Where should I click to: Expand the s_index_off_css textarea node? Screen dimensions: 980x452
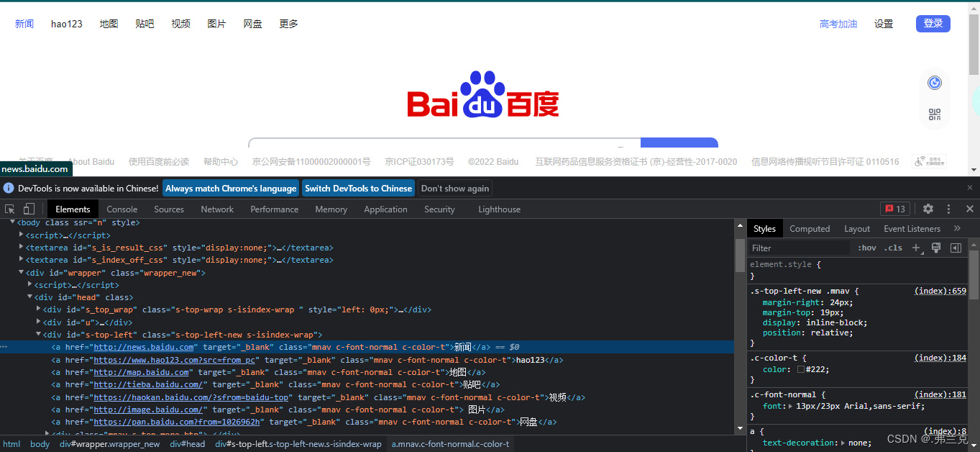point(22,260)
